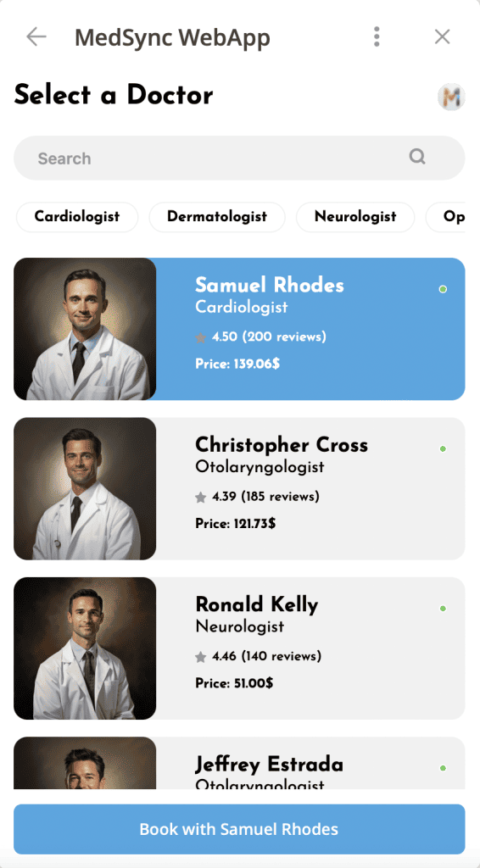This screenshot has height=868, width=480.
Task: Filter by Cardiologist specialty
Action: (77, 216)
